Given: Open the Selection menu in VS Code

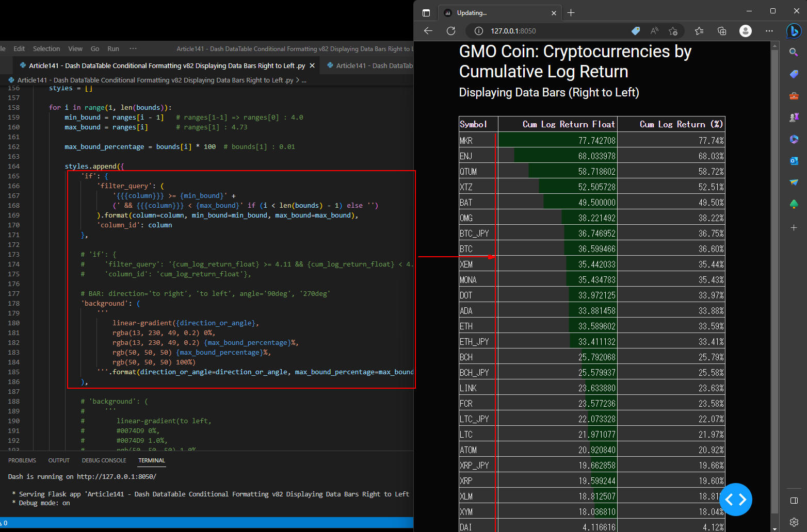Looking at the screenshot, I should pyautogui.click(x=46, y=48).
